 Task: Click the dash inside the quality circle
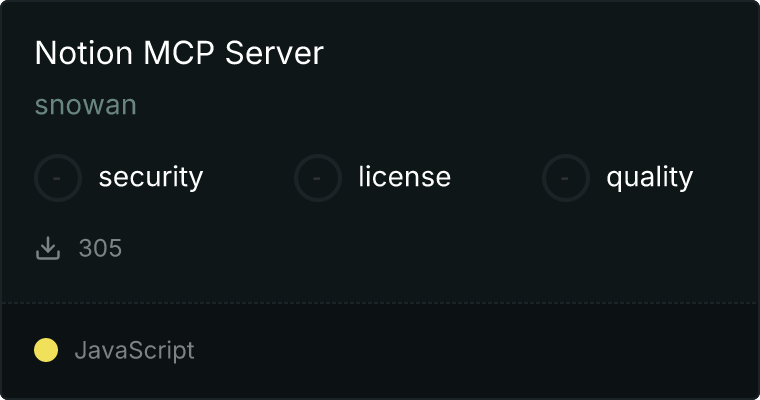pyautogui.click(x=565, y=178)
